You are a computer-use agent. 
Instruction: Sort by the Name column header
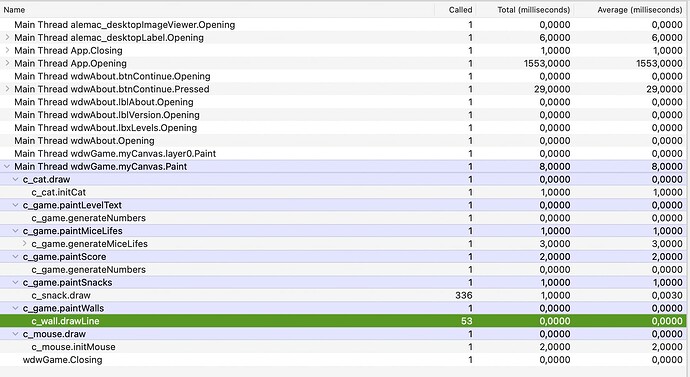217,10
